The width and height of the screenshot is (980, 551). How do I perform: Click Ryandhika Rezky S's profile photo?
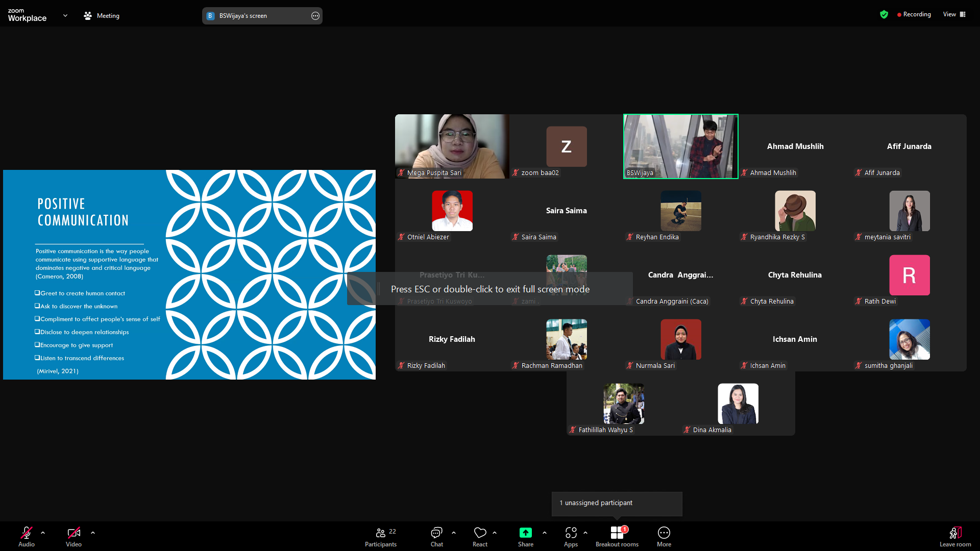pos(795,211)
